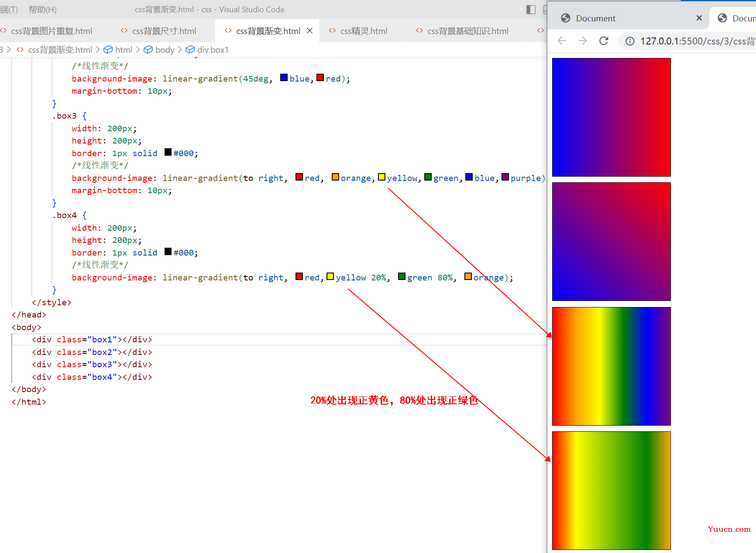
Task: Click the closing </head> tag
Action: (x=29, y=315)
